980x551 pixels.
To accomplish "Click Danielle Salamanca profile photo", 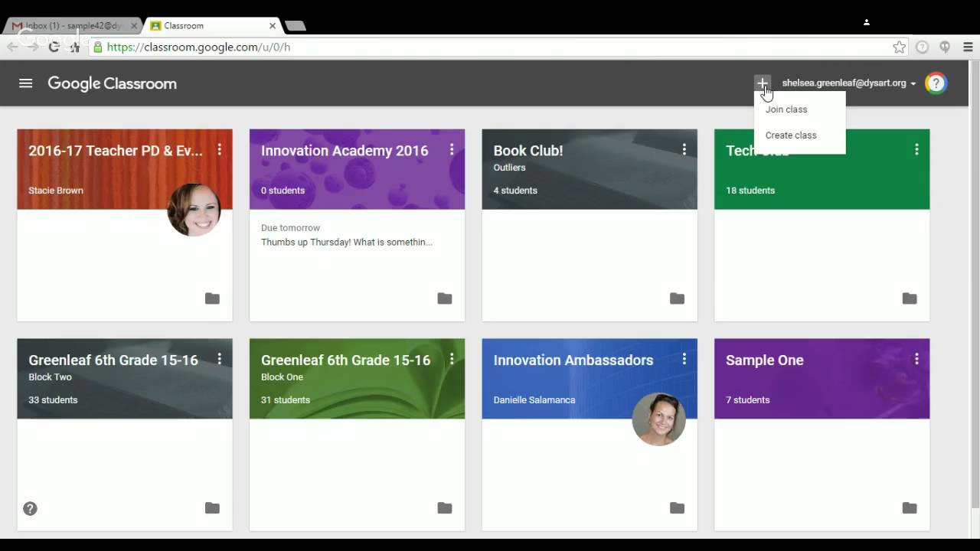I will tap(658, 419).
